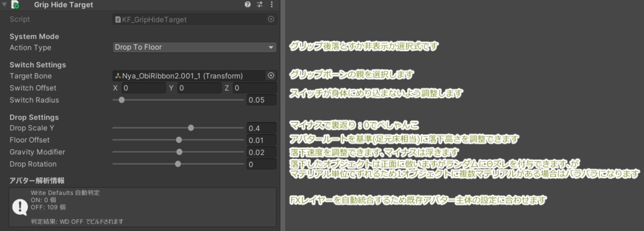Click the Floor Offset label
This screenshot has width=644, height=231.
(x=30, y=140)
